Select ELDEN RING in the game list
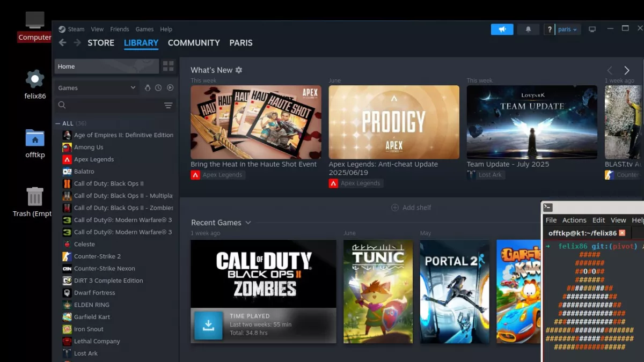Viewport: 644px width, 362px height. coord(91,305)
